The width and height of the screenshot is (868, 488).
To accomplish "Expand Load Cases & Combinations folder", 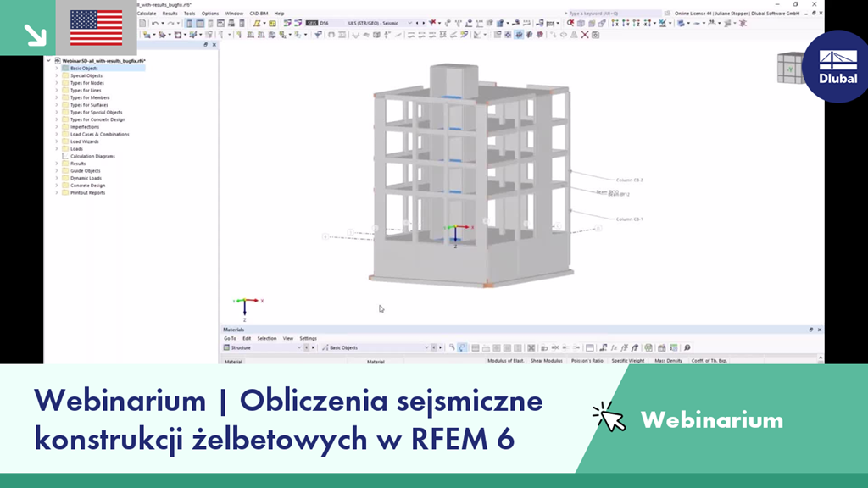I will tap(57, 134).
